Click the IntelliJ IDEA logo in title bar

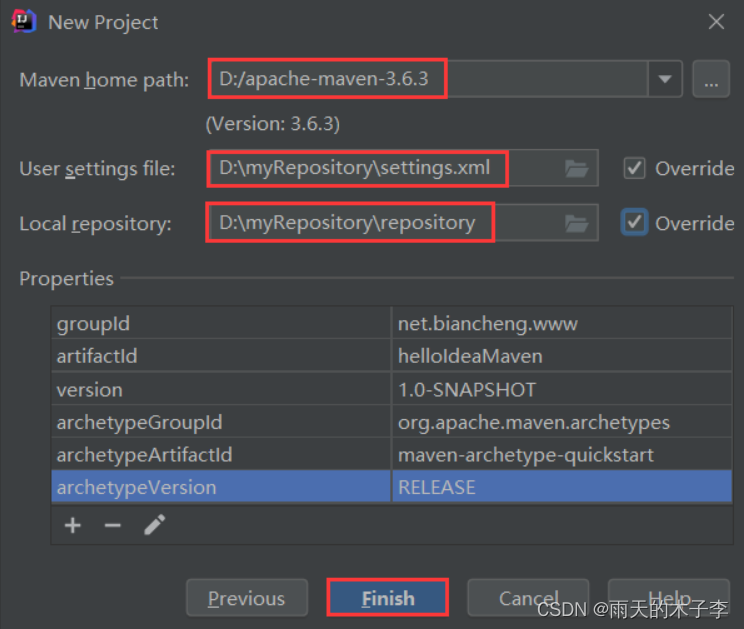pos(24,21)
